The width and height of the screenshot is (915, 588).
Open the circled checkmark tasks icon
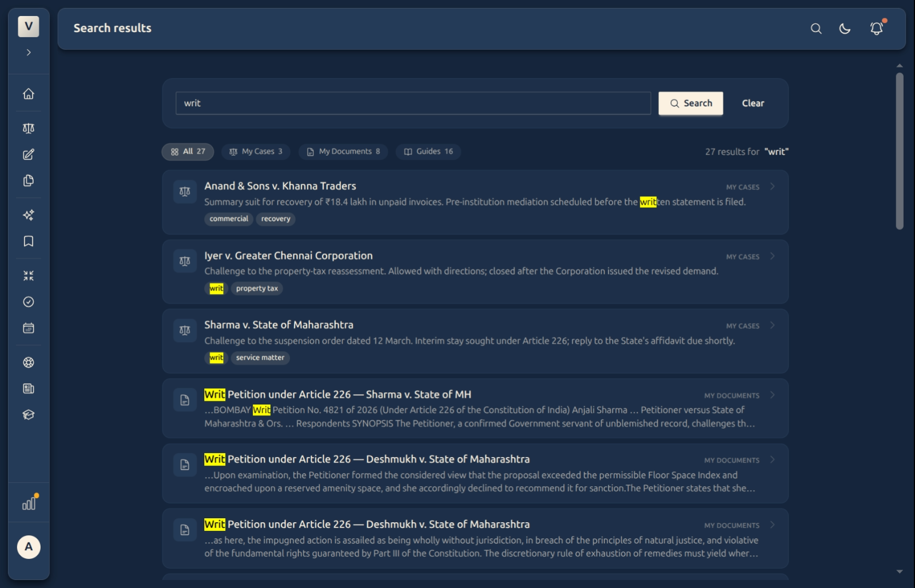click(x=29, y=302)
